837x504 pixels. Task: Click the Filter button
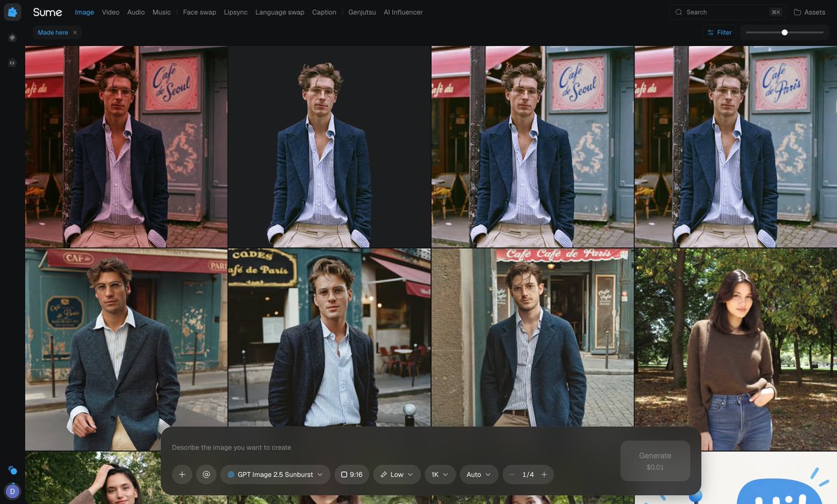(719, 32)
